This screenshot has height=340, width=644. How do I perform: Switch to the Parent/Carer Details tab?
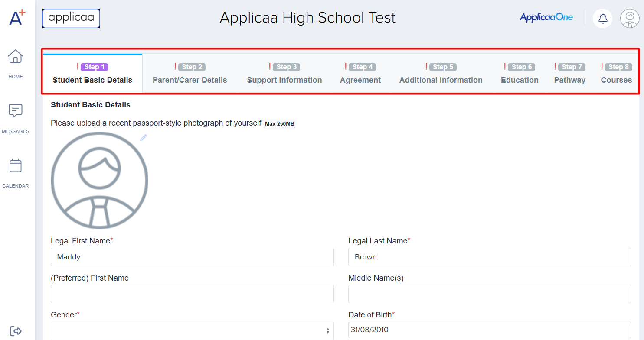pos(190,74)
